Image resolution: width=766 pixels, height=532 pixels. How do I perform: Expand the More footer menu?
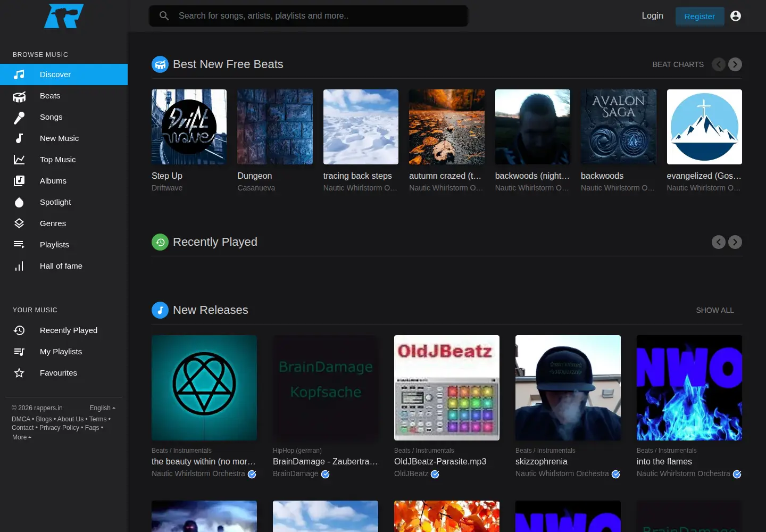tap(22, 437)
